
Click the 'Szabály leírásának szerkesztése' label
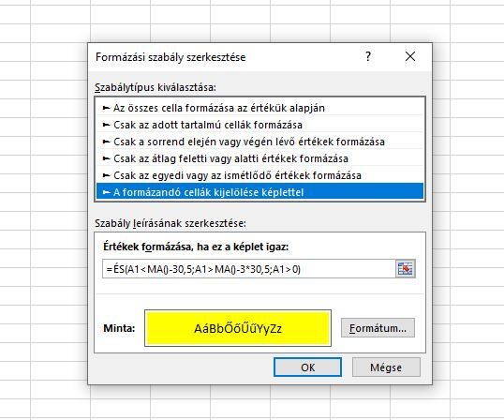pos(170,223)
